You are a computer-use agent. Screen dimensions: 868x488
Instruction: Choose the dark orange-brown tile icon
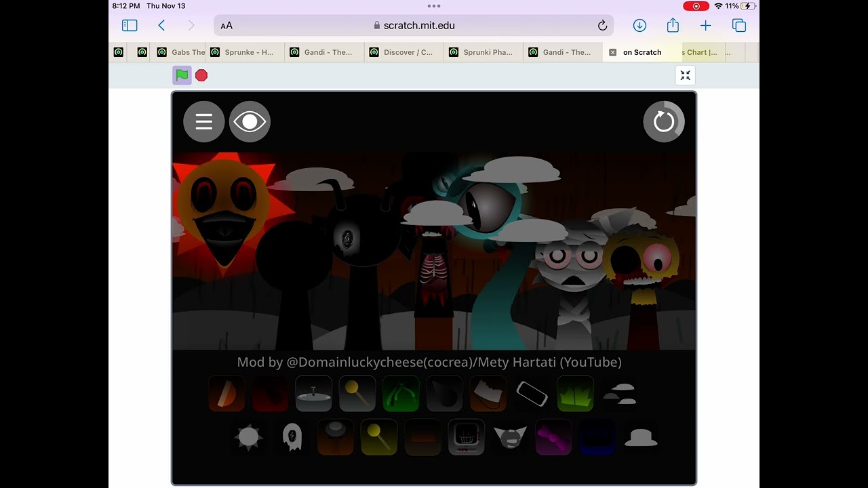423,437
